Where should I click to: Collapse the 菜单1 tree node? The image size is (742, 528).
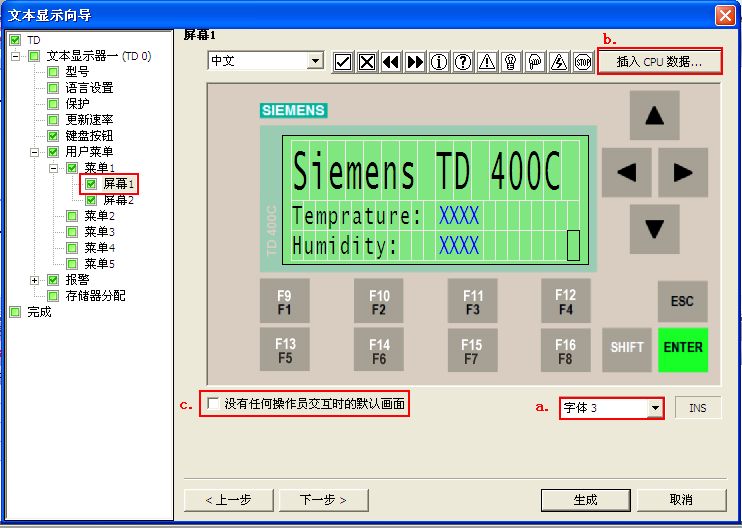pos(53,168)
